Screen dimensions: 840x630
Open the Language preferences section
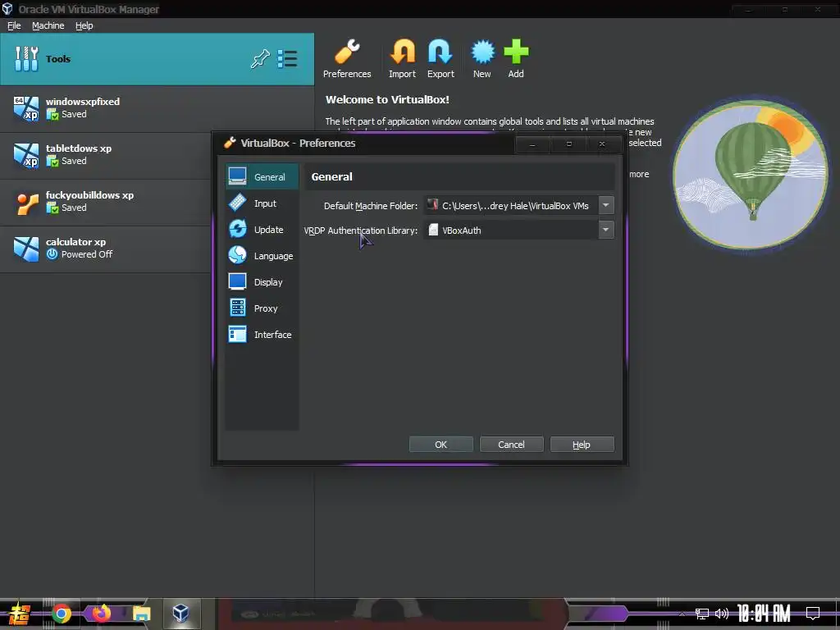(x=262, y=256)
